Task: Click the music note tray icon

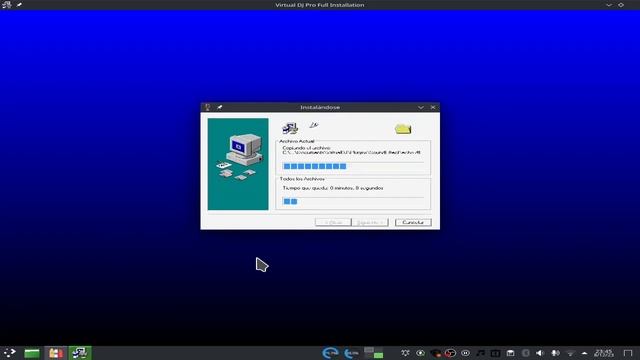Action: 481,353
